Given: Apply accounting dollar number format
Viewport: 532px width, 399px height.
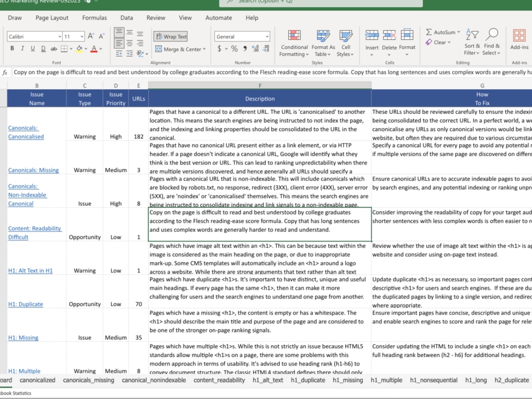Looking at the screenshot, I should (220, 48).
